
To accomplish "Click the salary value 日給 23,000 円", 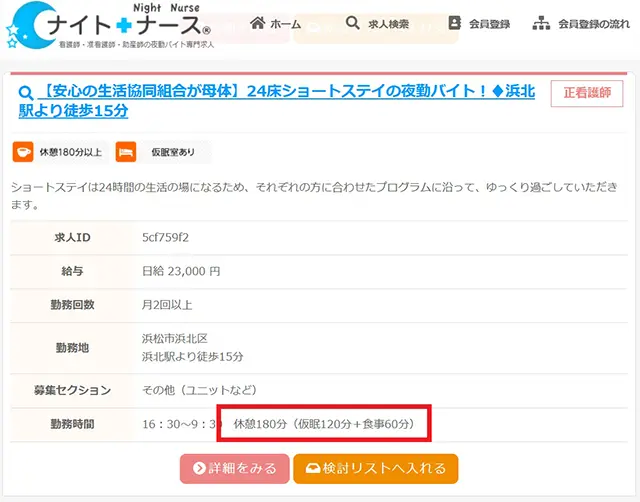I will [x=181, y=271].
